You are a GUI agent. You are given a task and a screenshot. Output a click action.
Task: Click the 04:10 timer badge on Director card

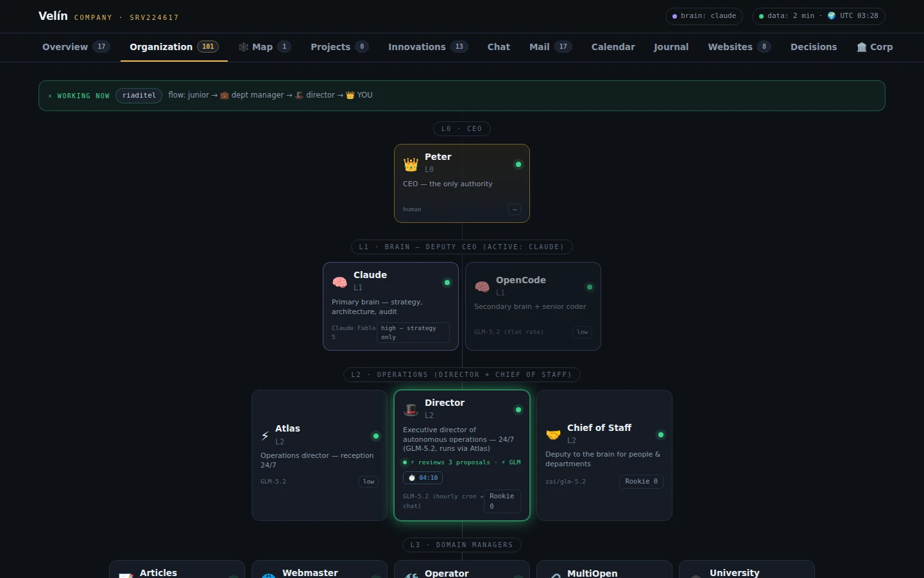[x=423, y=478]
